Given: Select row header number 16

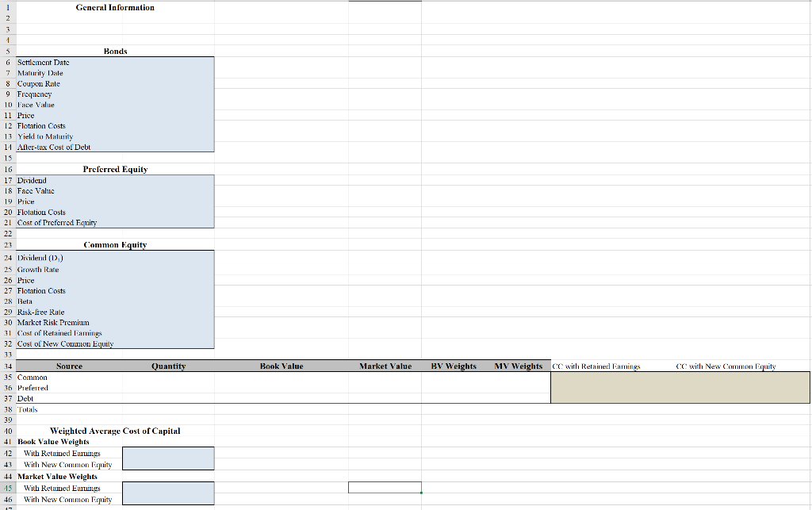Looking at the screenshot, I should pyautogui.click(x=8, y=169).
